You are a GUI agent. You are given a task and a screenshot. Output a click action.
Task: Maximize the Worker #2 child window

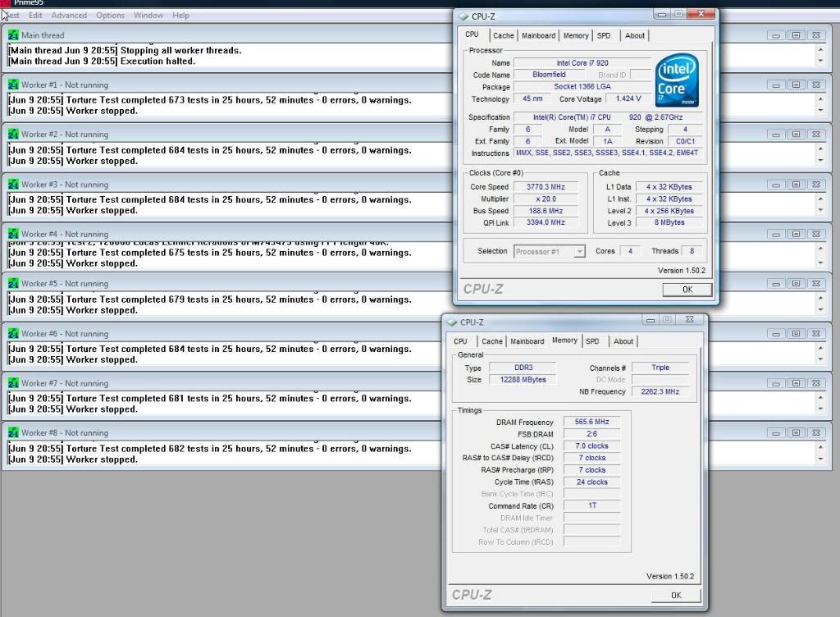point(796,135)
